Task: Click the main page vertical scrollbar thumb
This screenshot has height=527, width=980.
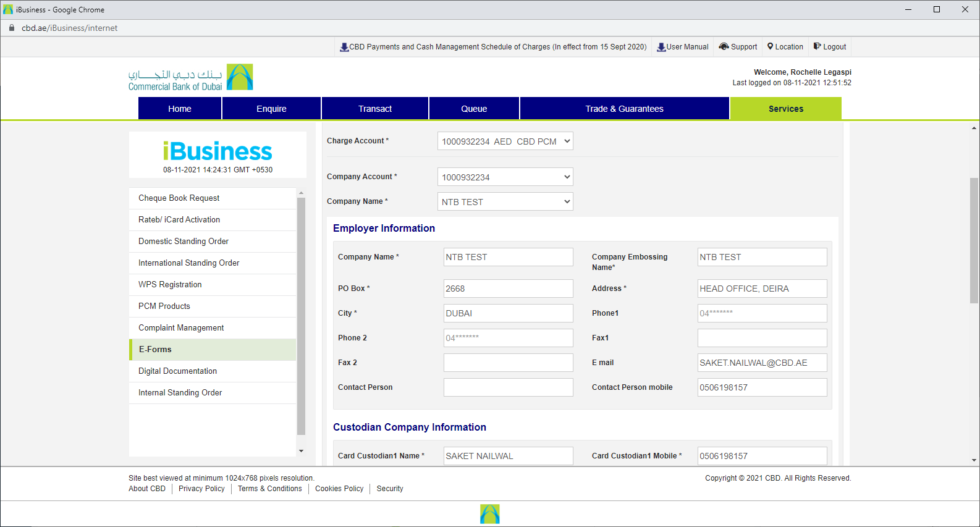Action: point(974,240)
